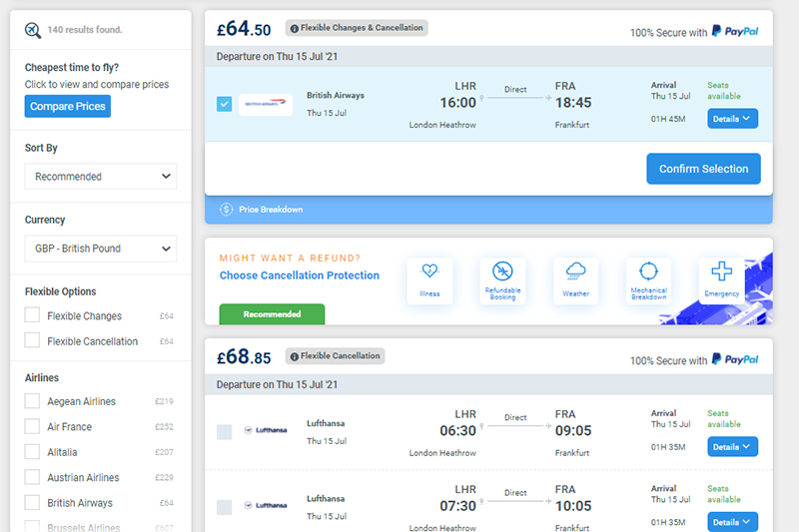799x532 pixels.
Task: Click the Price Breakdown dollar icon
Action: 227,210
